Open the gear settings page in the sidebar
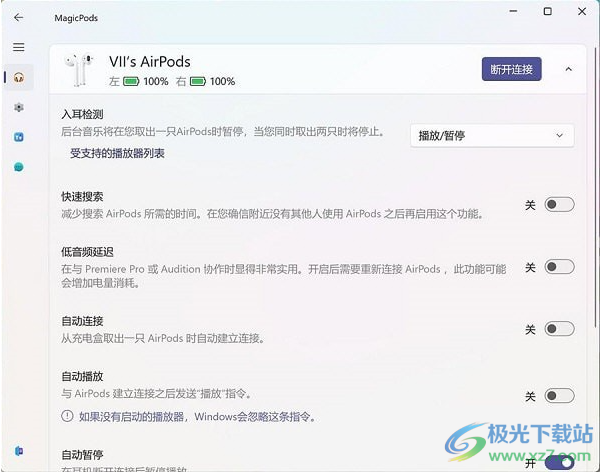The image size is (604, 472). [18, 107]
